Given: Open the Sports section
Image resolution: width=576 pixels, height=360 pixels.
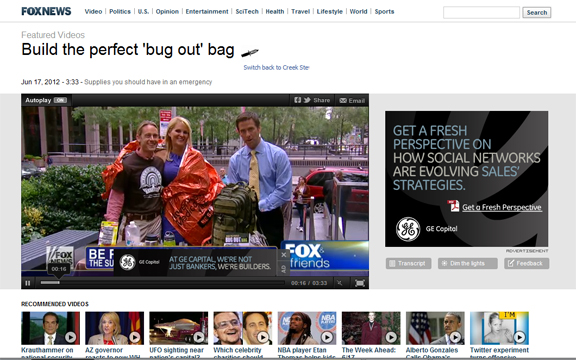Looking at the screenshot, I should coord(384,11).
